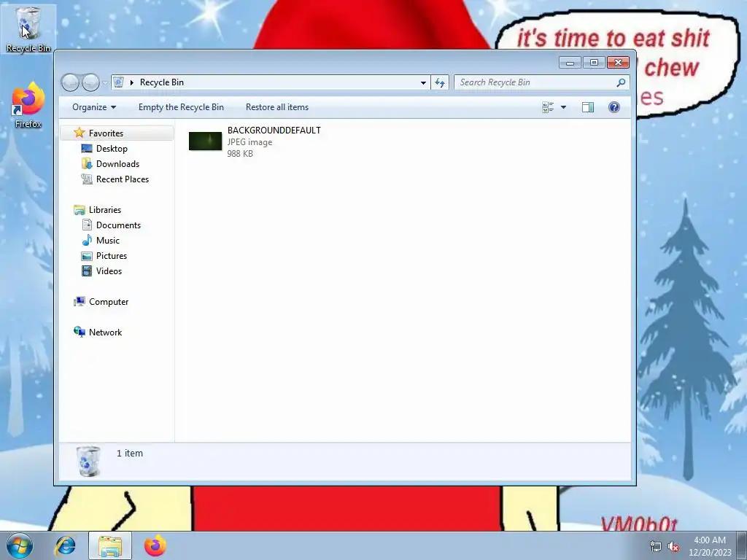Click the BACKGROUNDDEFAULT file name

pyautogui.click(x=274, y=131)
